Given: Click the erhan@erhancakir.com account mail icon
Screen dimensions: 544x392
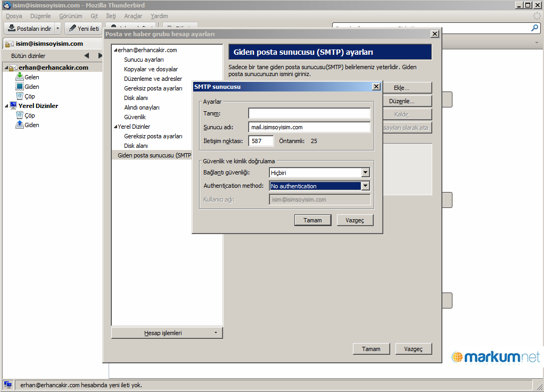Looking at the screenshot, I should coord(13,68).
